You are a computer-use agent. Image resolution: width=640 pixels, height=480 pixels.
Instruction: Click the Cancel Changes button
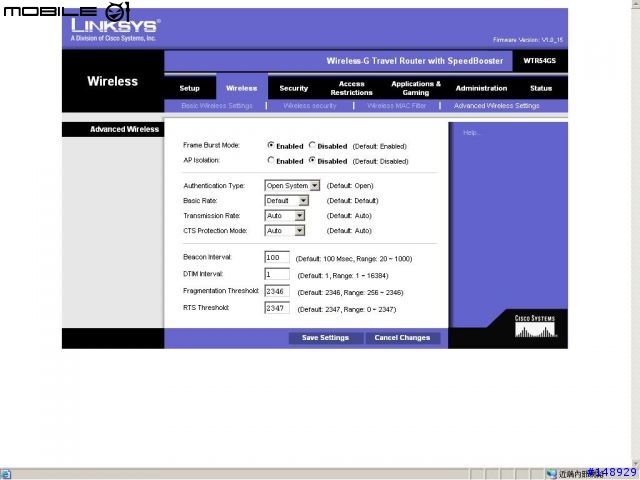pos(402,338)
